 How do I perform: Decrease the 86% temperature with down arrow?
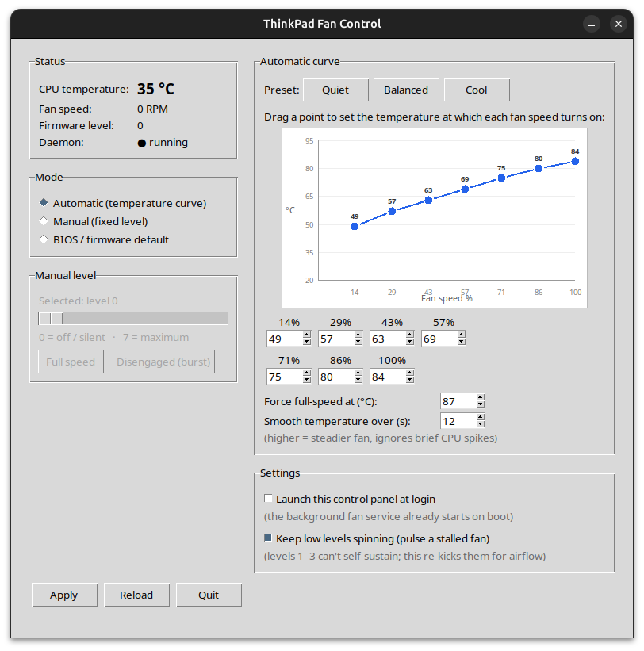[x=358, y=381]
